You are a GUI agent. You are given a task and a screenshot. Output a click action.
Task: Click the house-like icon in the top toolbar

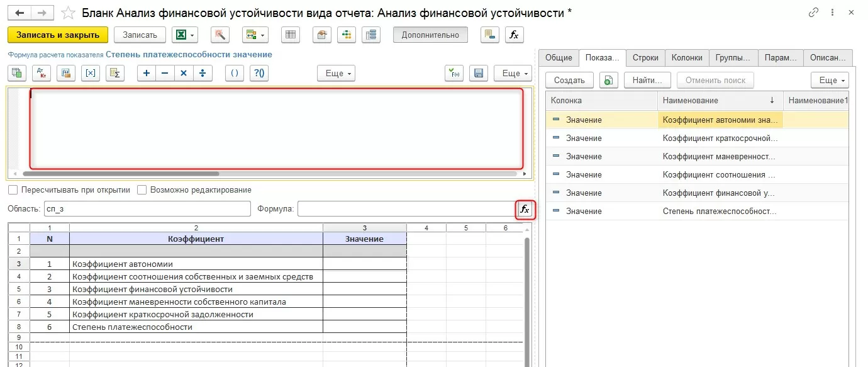pyautogui.click(x=321, y=35)
